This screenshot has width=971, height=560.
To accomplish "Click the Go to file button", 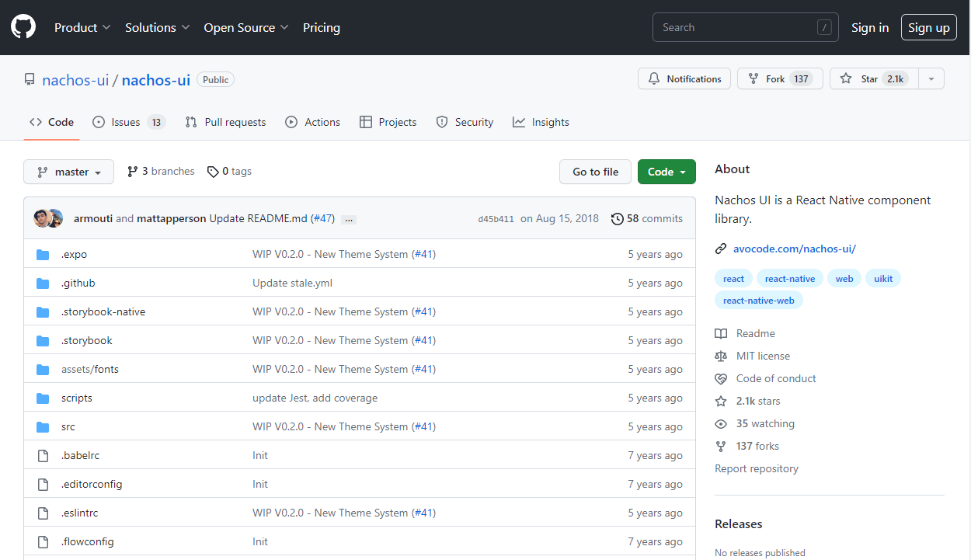I will click(x=596, y=172).
